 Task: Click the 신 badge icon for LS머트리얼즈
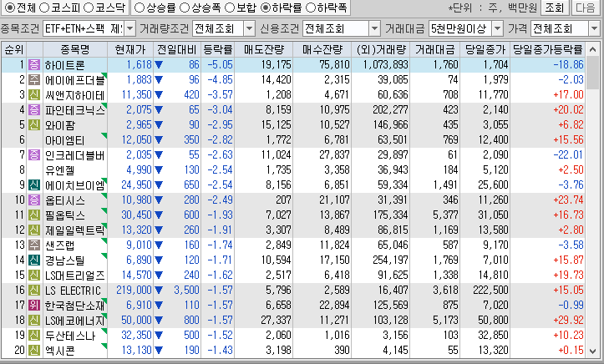coord(34,275)
